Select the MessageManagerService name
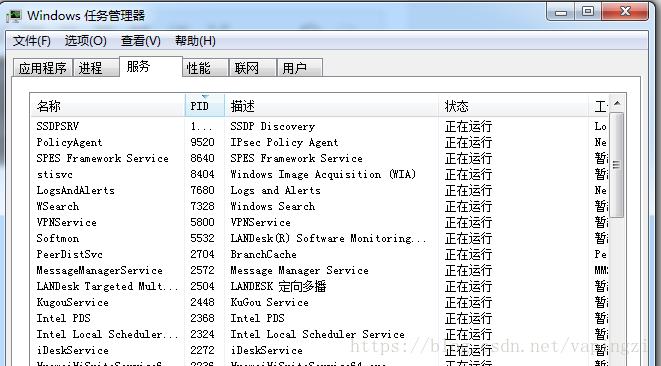Image resolution: width=661 pixels, height=366 pixels. 99,271
